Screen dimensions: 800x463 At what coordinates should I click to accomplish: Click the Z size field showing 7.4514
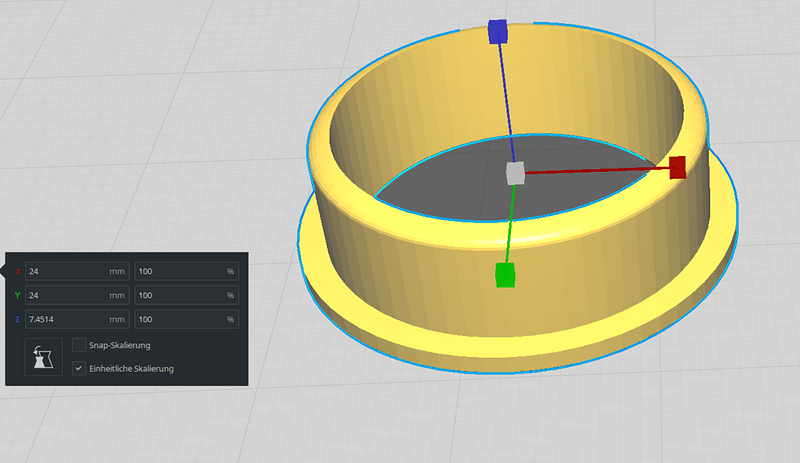77,319
